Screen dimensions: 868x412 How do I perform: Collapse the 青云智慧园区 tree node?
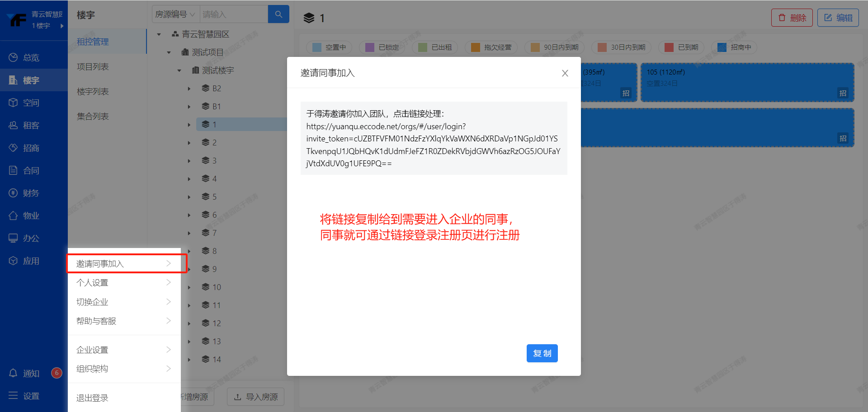click(159, 34)
